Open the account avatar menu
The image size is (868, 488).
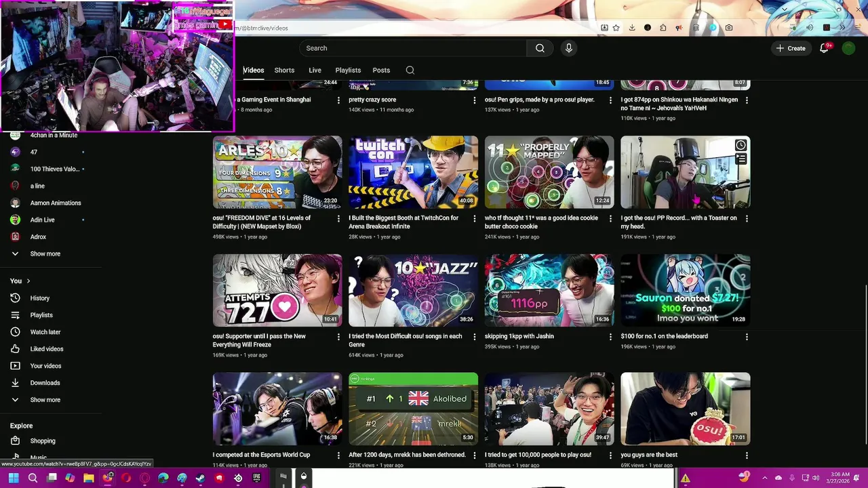(848, 48)
